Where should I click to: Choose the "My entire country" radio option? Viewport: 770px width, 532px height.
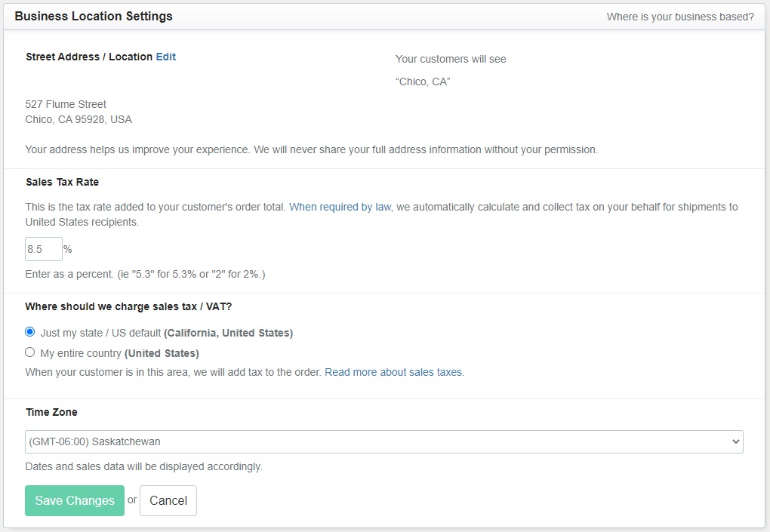[x=30, y=352]
